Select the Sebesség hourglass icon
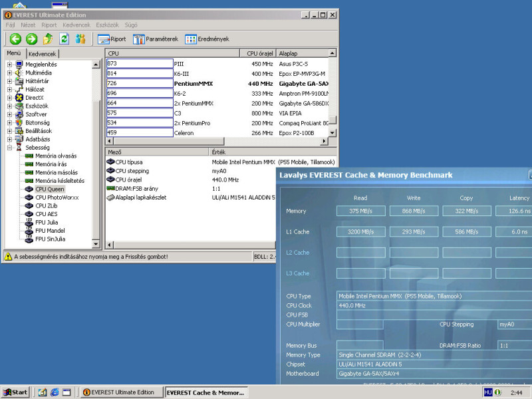 coord(19,148)
